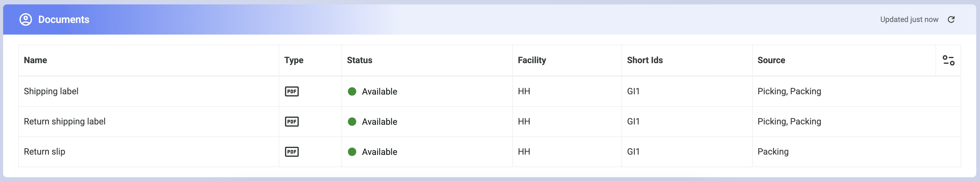Viewport: 980px width, 181px height.
Task: Open the Return slip PDF icon
Action: click(x=292, y=152)
